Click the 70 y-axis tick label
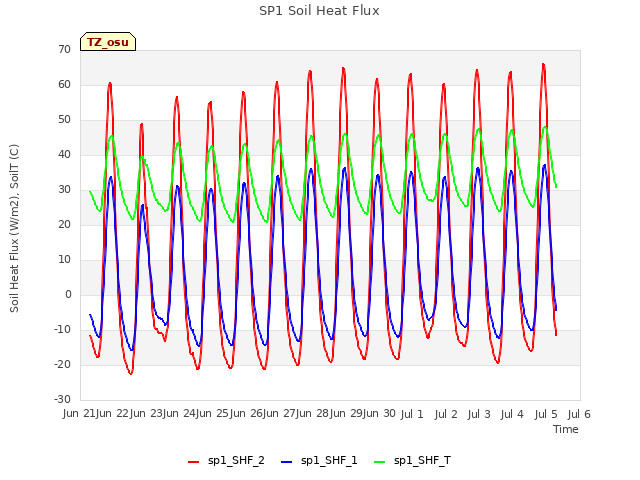Image resolution: width=640 pixels, height=480 pixels. [x=64, y=49]
